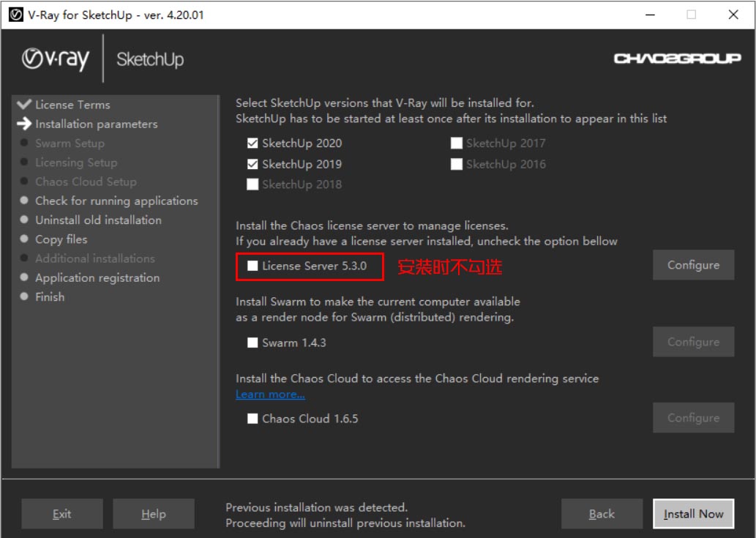
Task: Click the V-Ray app icon in title bar
Action: click(x=15, y=15)
